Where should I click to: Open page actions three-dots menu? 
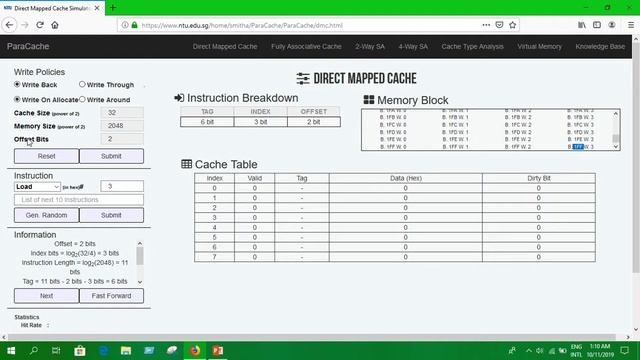coord(486,25)
